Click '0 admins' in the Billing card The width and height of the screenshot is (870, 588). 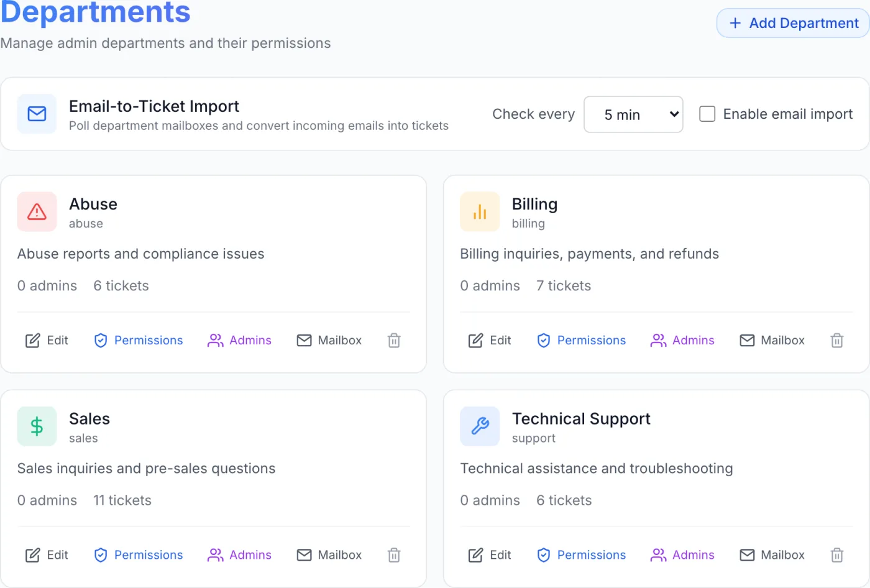click(x=490, y=286)
